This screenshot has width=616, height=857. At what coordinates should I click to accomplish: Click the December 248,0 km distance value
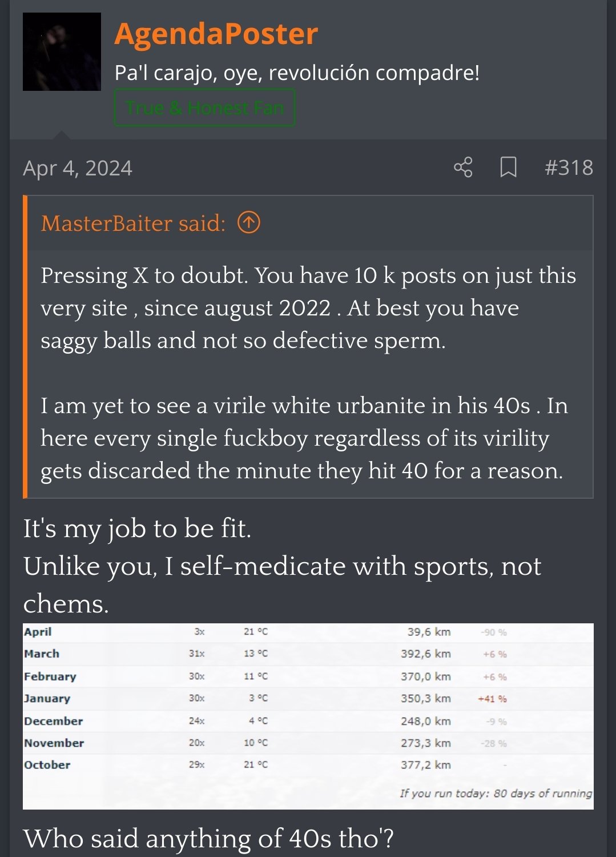pos(425,721)
